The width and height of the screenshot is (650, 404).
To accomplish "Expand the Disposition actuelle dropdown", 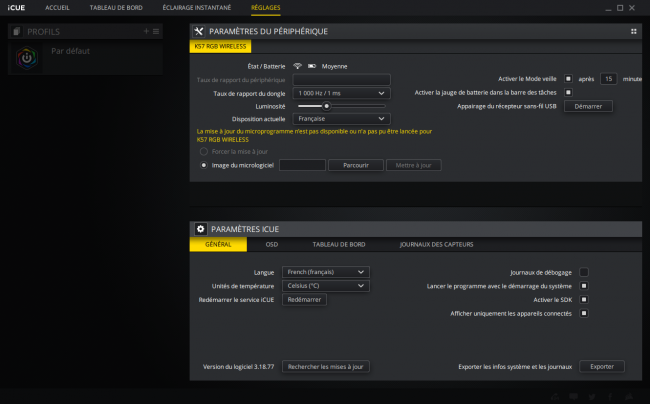I will pyautogui.click(x=342, y=119).
